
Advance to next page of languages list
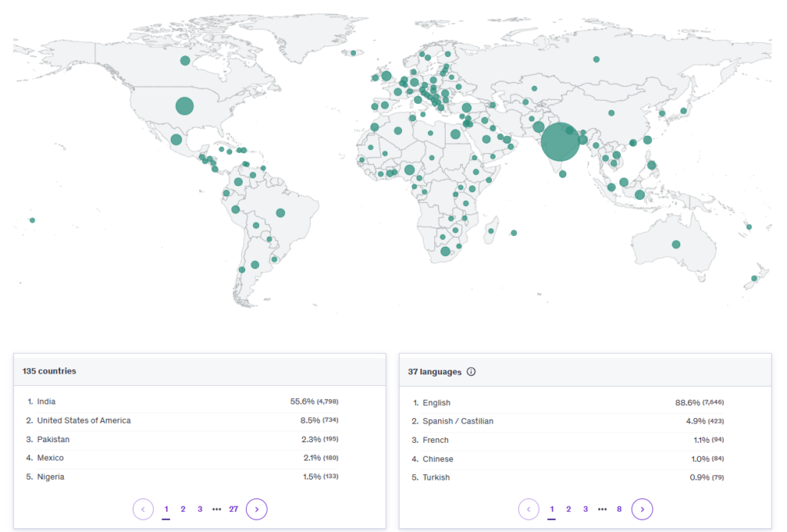point(642,509)
